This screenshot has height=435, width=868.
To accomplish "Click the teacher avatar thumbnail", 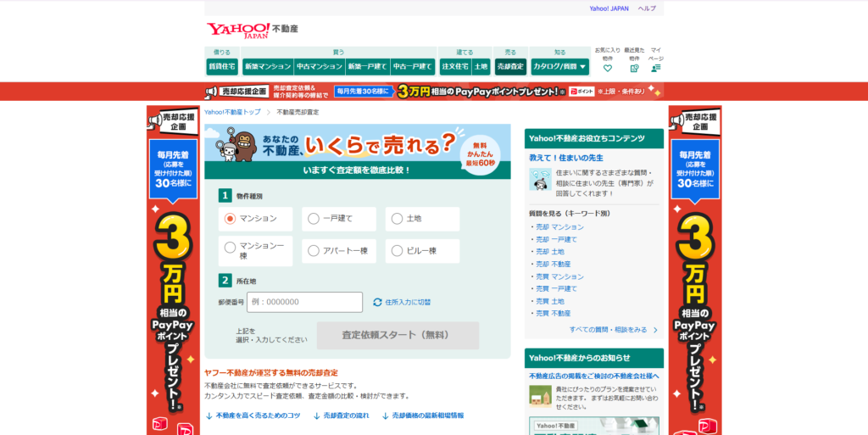I will click(540, 179).
